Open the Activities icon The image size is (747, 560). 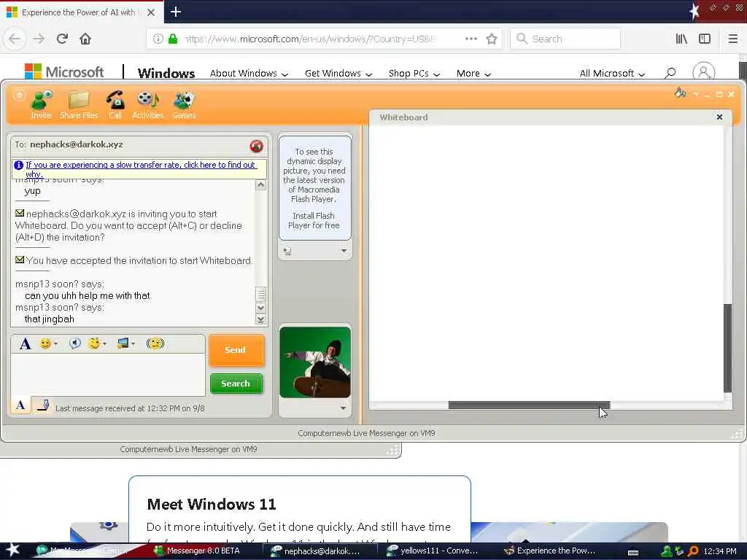(x=147, y=105)
